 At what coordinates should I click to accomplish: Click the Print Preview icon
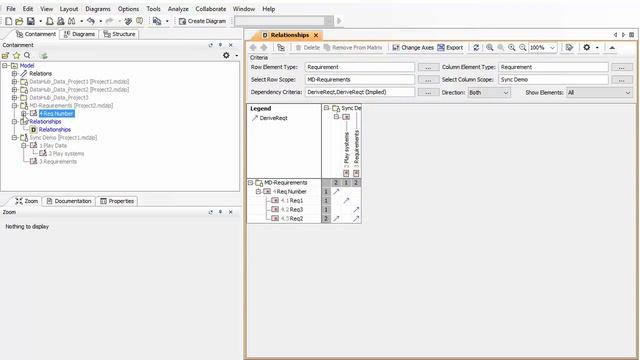point(61,21)
